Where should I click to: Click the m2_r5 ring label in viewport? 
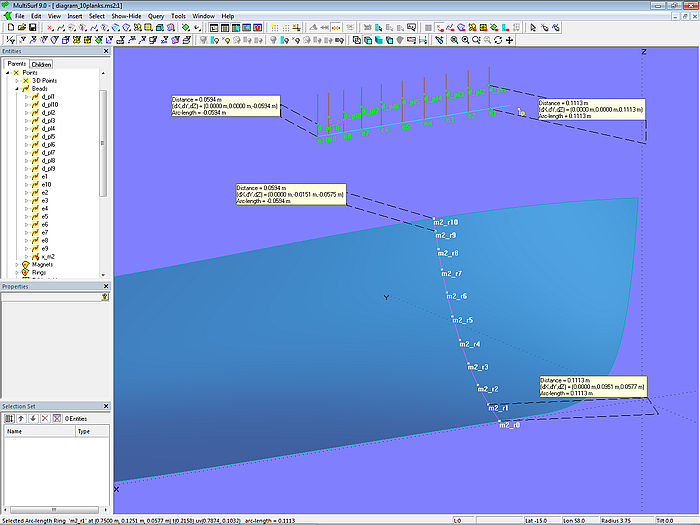[462, 320]
